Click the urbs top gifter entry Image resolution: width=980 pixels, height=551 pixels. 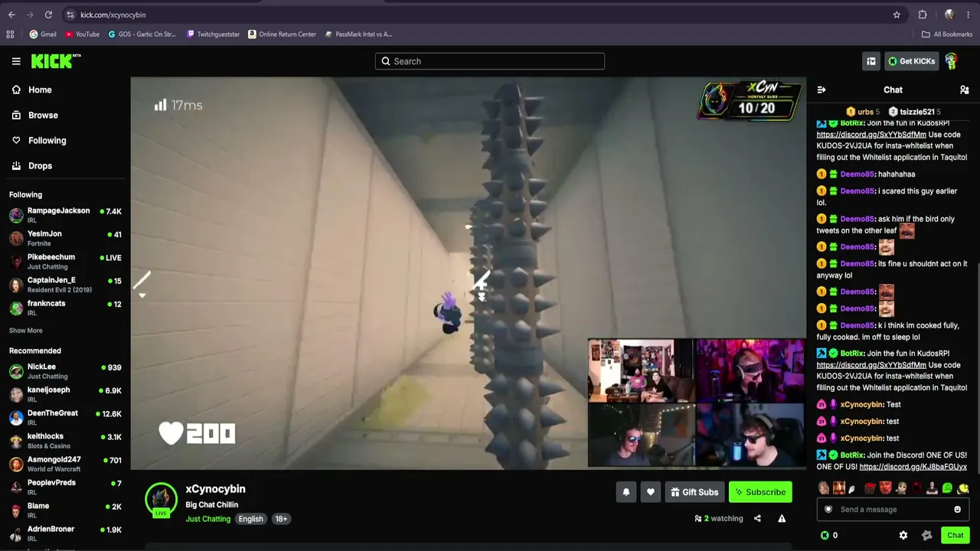pos(862,112)
